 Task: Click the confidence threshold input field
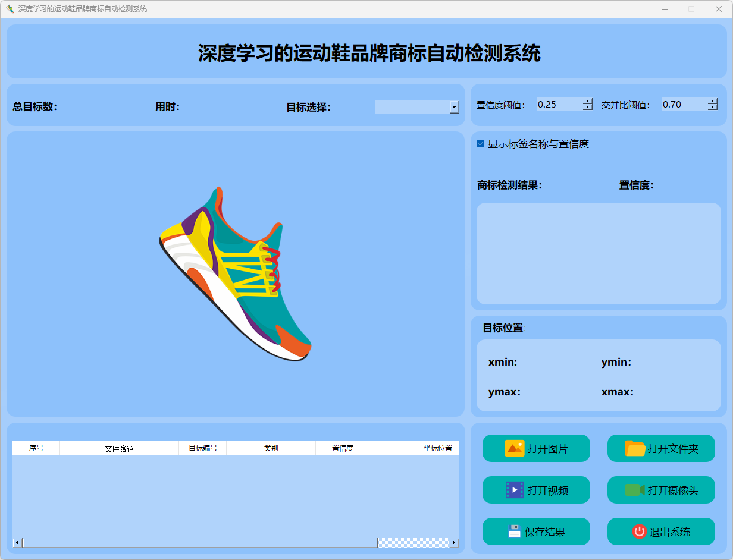point(559,105)
